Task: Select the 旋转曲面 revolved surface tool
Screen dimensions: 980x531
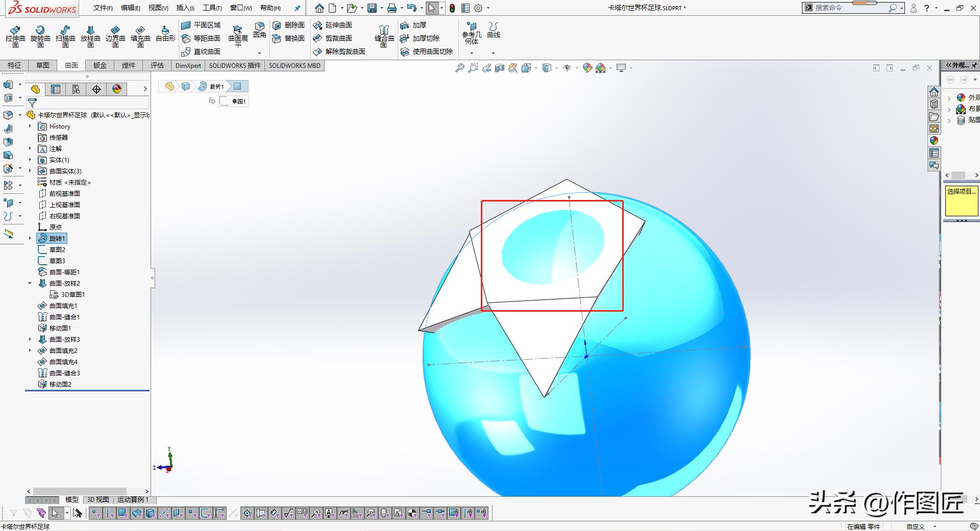Action: [x=40, y=36]
